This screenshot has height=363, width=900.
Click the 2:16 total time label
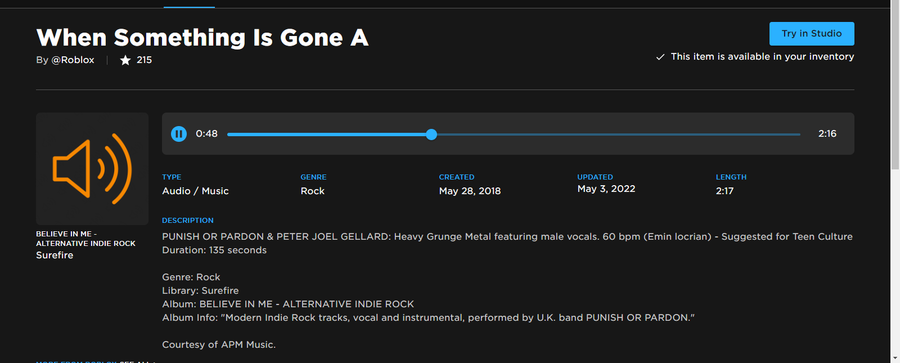[x=827, y=134]
